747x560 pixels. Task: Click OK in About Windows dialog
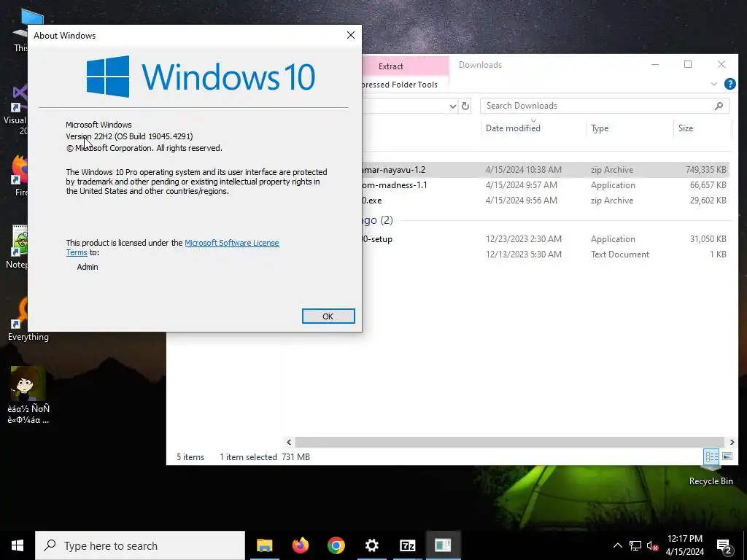click(x=328, y=316)
